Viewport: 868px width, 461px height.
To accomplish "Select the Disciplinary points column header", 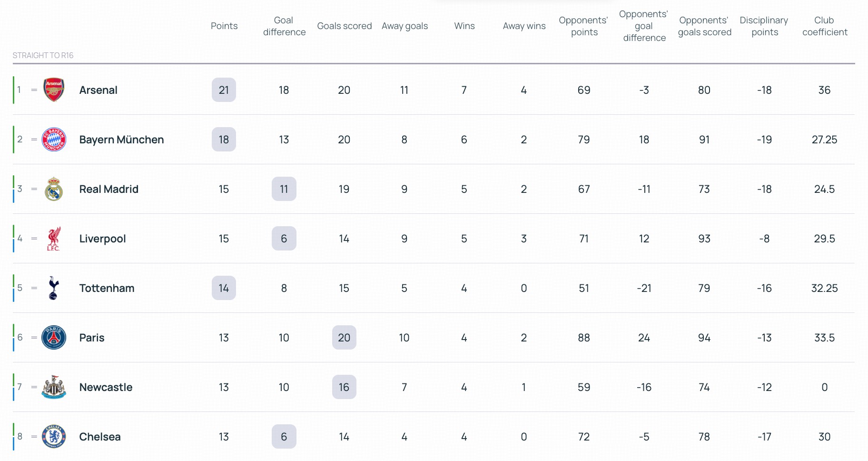I will tap(764, 26).
